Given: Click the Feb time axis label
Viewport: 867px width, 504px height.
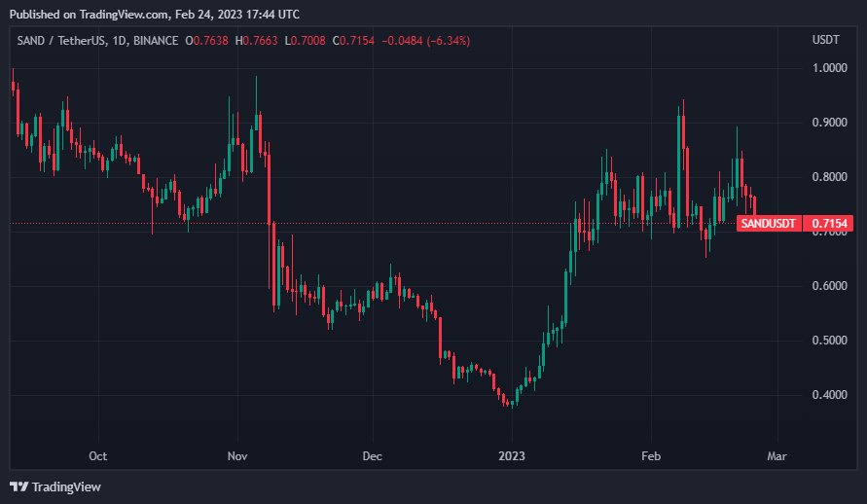Looking at the screenshot, I should pos(651,456).
